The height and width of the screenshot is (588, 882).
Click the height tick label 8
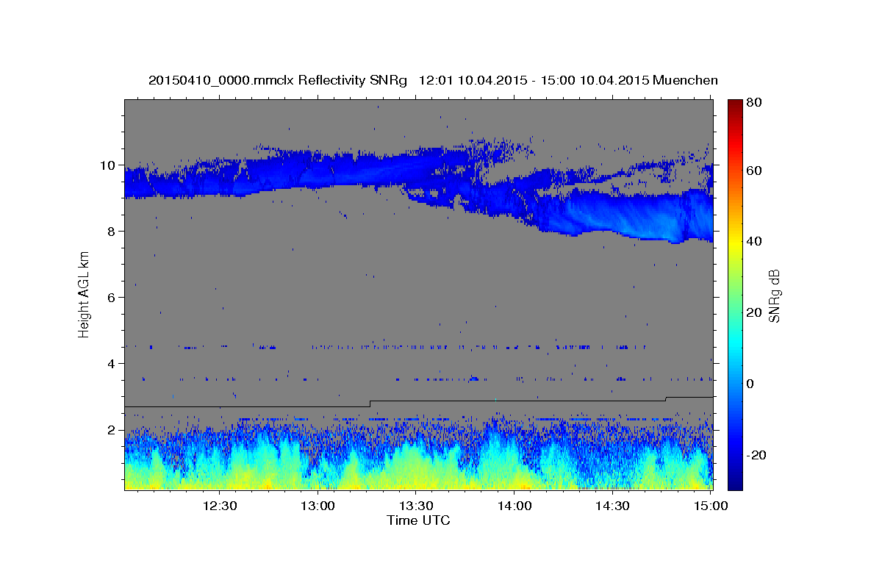point(112,231)
